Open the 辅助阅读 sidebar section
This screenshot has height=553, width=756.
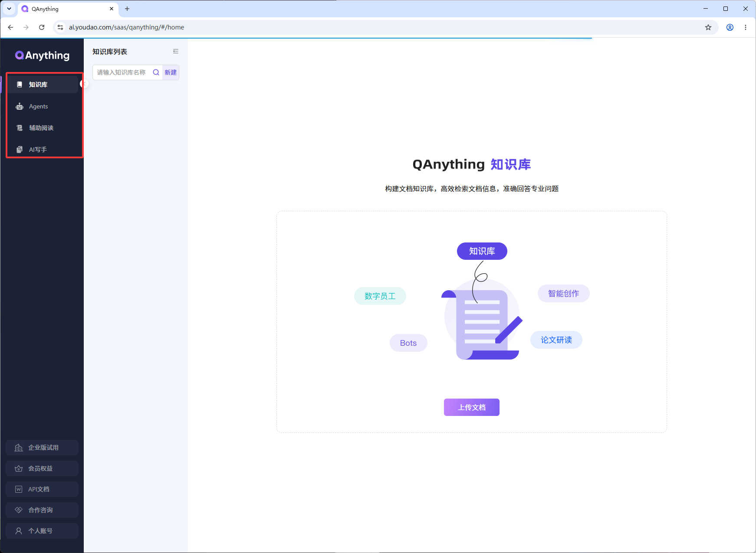point(43,128)
